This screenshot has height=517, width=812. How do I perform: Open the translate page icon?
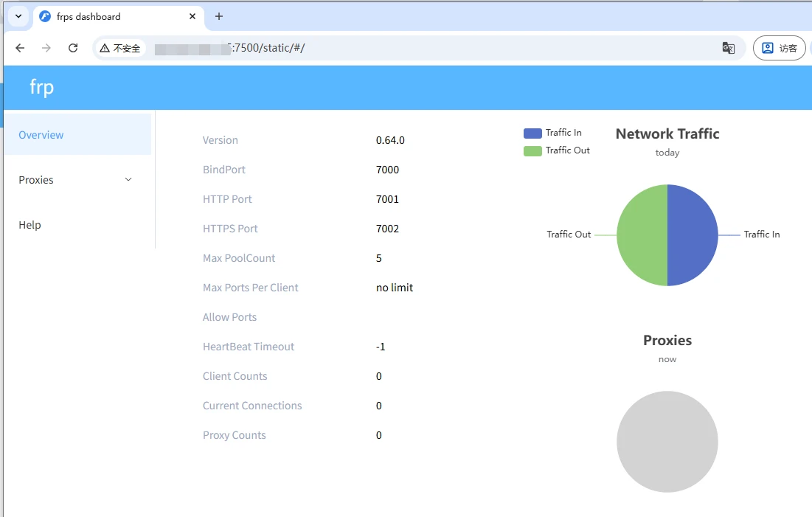[729, 48]
